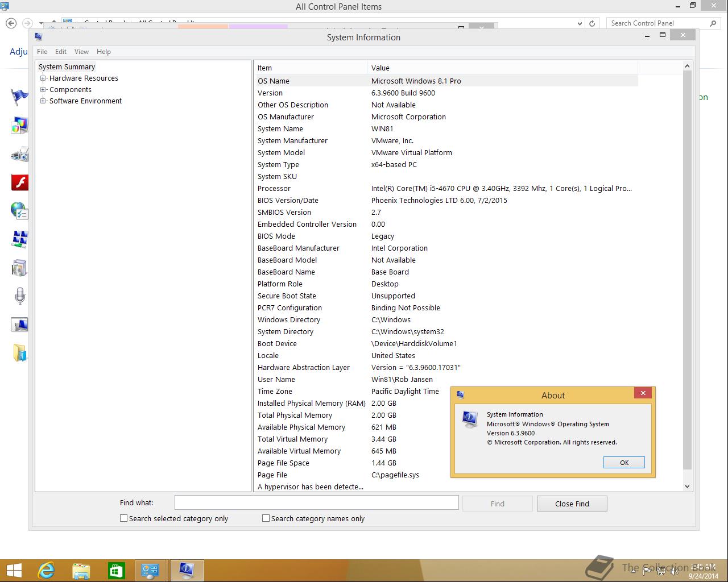This screenshot has height=582, width=728.
Task: Click the Find what input field
Action: pyautogui.click(x=316, y=502)
